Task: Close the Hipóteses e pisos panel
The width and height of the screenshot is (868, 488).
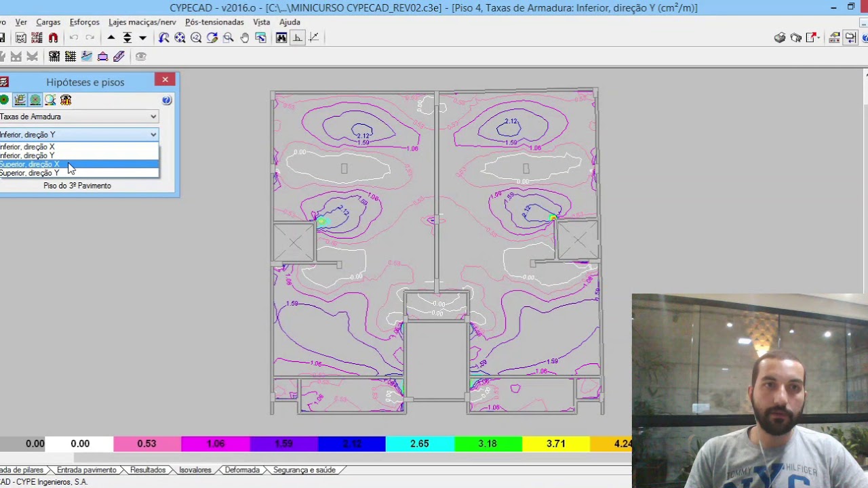Action: tap(165, 80)
